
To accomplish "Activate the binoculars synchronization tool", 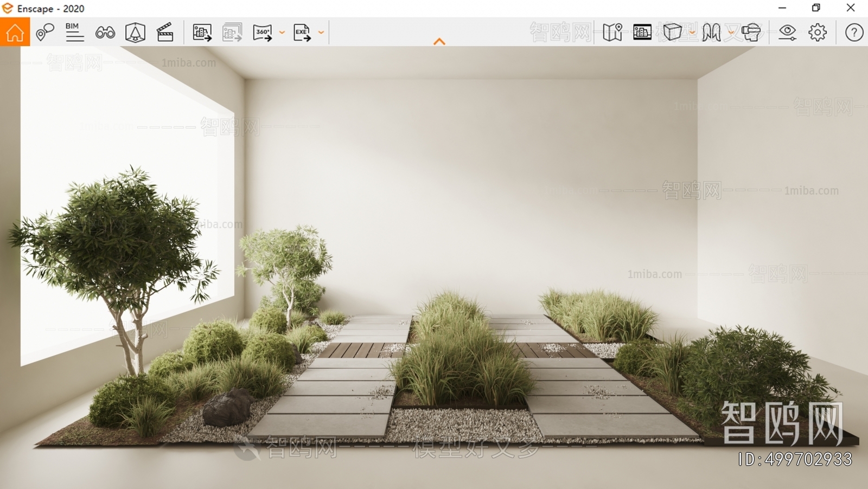I will pyautogui.click(x=104, y=33).
